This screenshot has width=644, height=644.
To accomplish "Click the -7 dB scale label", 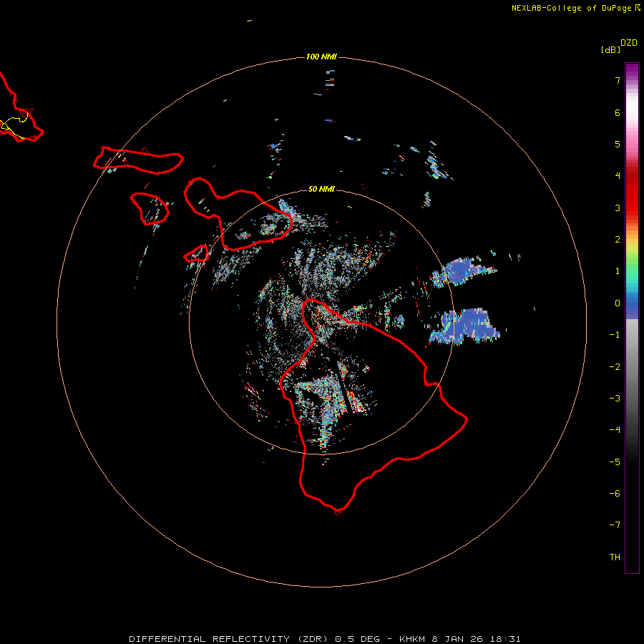I will [615, 525].
